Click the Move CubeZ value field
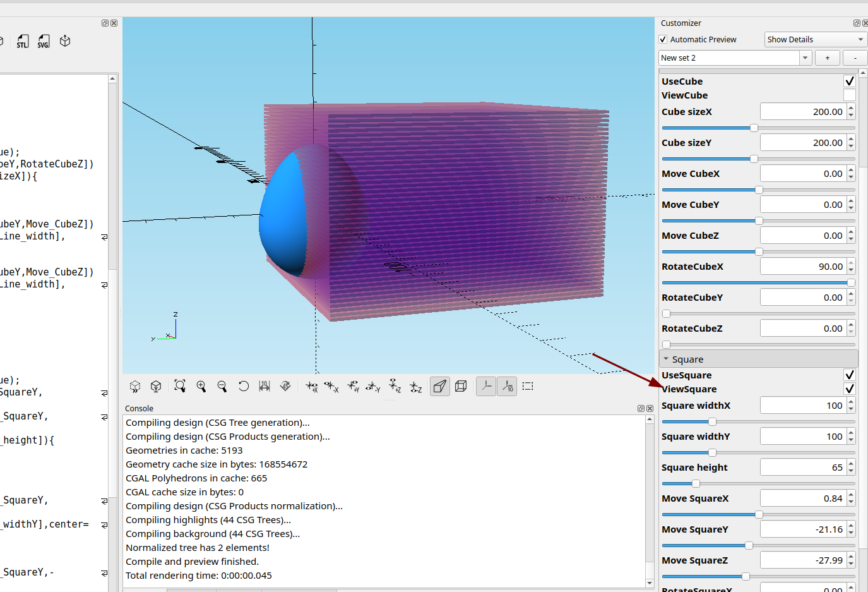The height and width of the screenshot is (592, 868). (803, 236)
